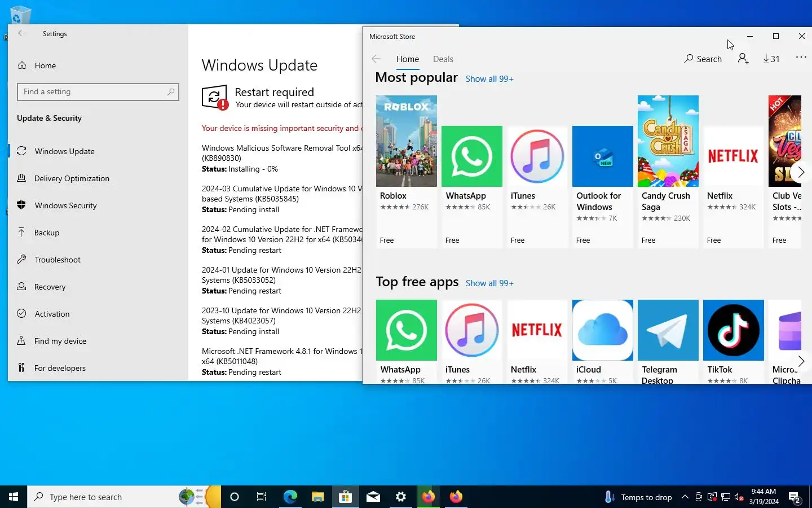Open the taskbar clock and date
Screen dimensions: 812x508
pyautogui.click(x=764, y=497)
